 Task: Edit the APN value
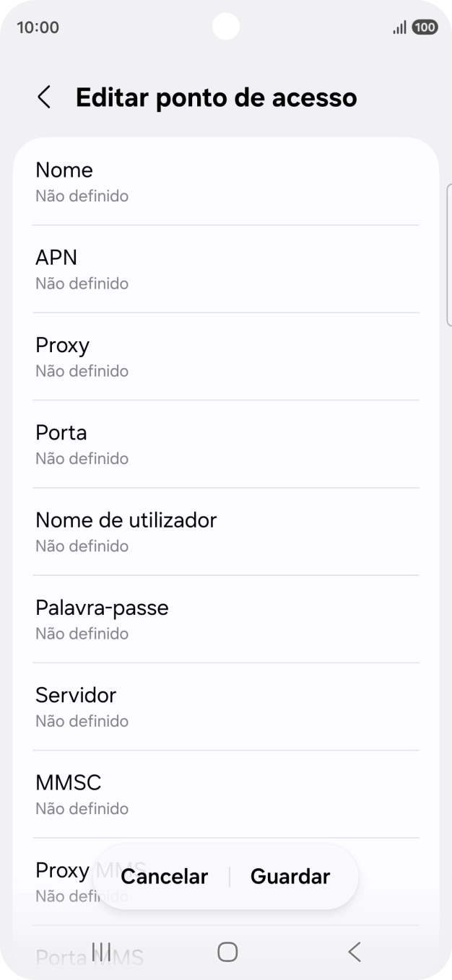[226, 268]
